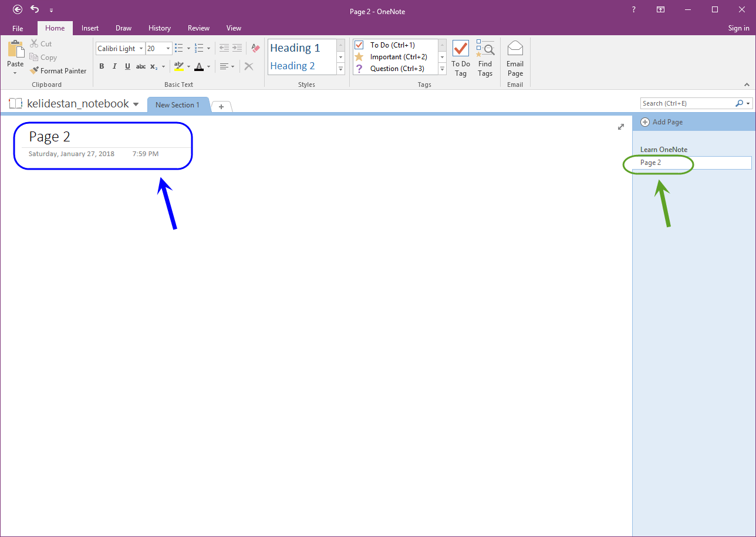The width and height of the screenshot is (756, 537).
Task: Click the Copy button
Action: (43, 58)
